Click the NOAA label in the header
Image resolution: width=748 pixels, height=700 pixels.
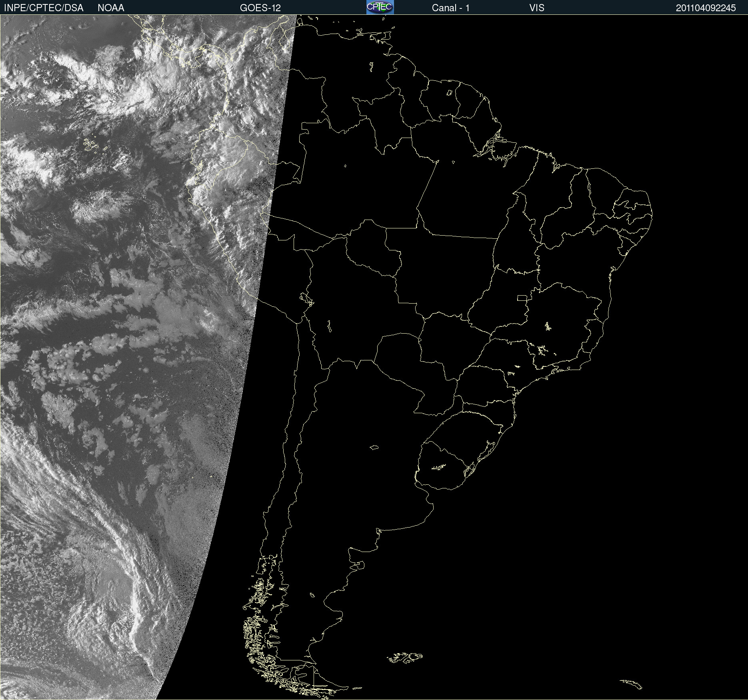click(x=111, y=8)
